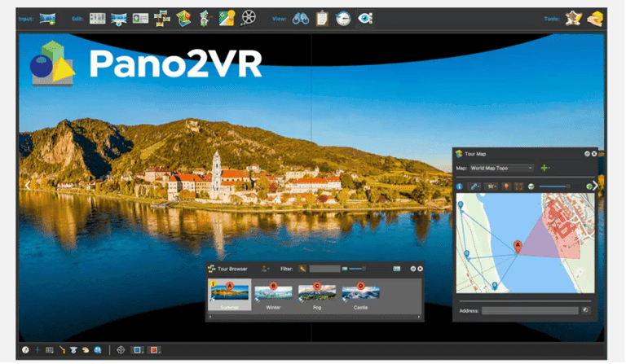The image size is (626, 364).
Task: Undock the Tour Map panel with float button
Action: pos(587,154)
